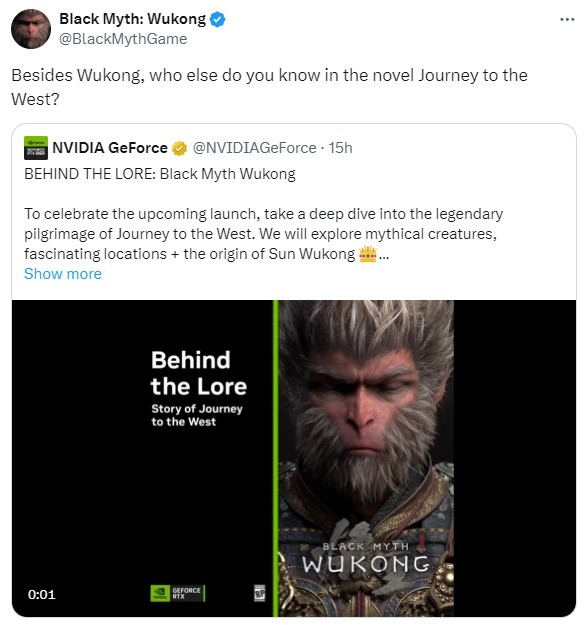Open Black Myth: Wukong profile avatar
This screenshot has height=625, width=588.
click(31, 29)
